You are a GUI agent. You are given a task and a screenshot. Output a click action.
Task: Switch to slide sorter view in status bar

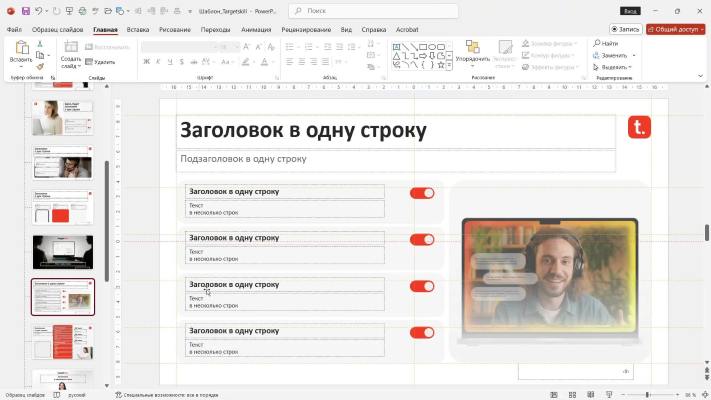click(572, 395)
